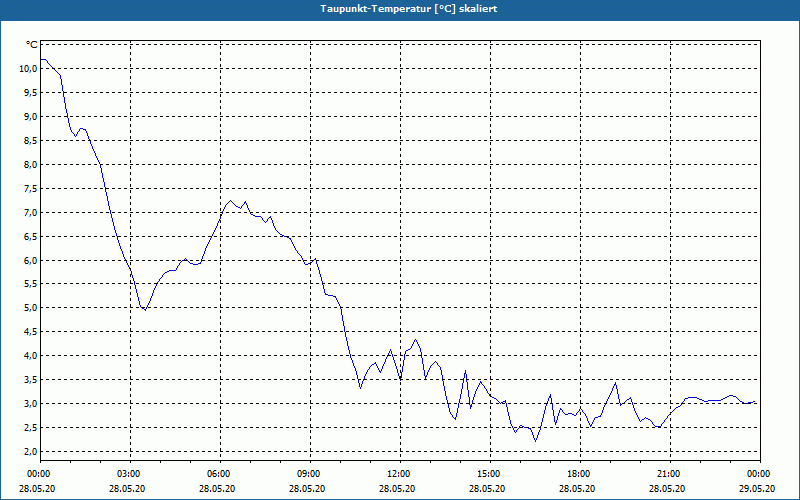The width and height of the screenshot is (800, 500).
Task: Select the 29.05.20 date label
Action: [x=757, y=488]
